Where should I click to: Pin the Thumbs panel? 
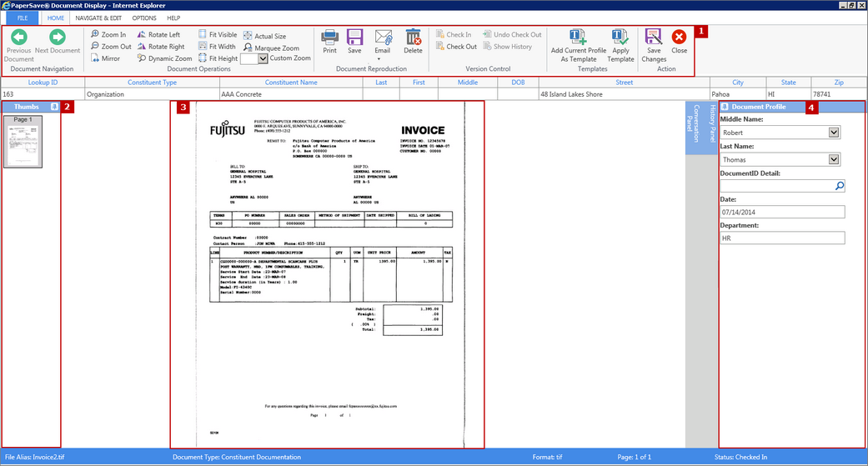(54, 107)
